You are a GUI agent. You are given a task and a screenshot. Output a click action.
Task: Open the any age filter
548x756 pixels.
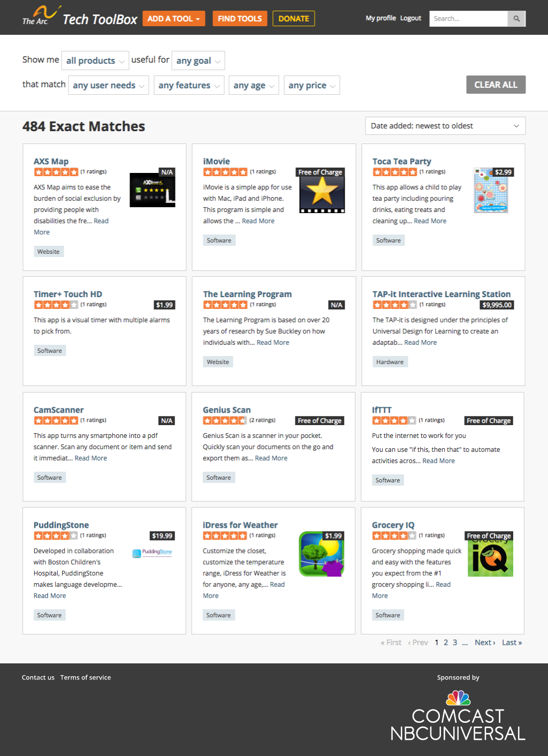254,85
